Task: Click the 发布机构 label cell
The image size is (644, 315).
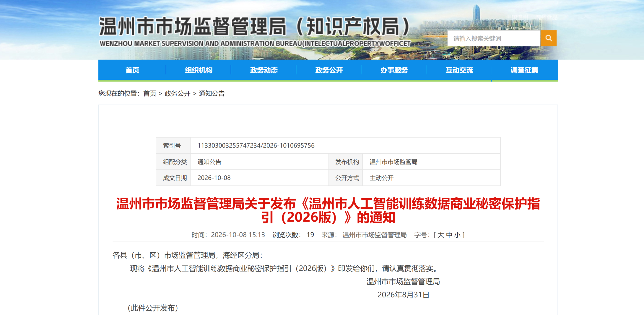Action: point(345,162)
